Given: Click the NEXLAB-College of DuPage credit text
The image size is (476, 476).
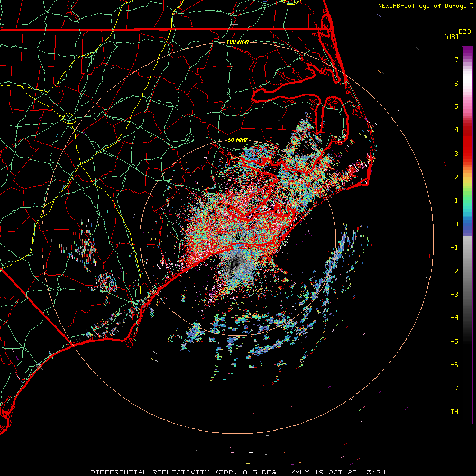Looking at the screenshot, I should pyautogui.click(x=422, y=6).
